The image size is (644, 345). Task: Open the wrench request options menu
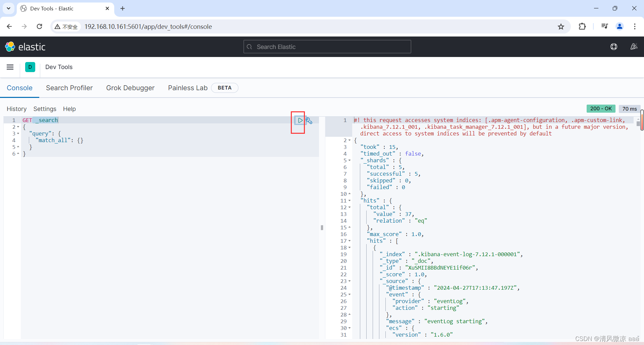tap(309, 120)
